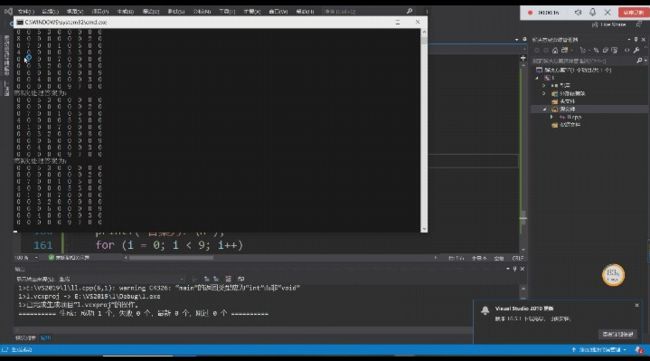Click the bell icon in update notification
Screen dimensions: 650x361
[485, 310]
